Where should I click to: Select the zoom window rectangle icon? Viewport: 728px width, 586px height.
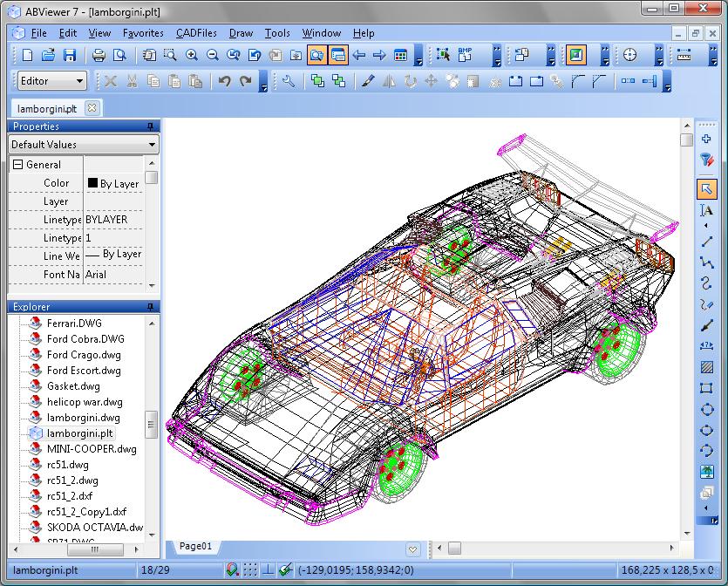170,55
